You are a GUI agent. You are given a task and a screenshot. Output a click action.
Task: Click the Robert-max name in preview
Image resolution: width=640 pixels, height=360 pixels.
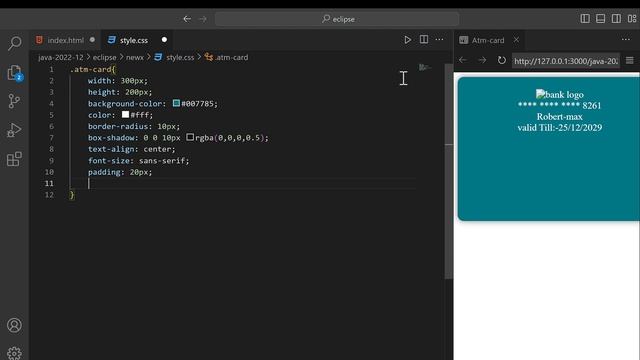pyautogui.click(x=560, y=117)
